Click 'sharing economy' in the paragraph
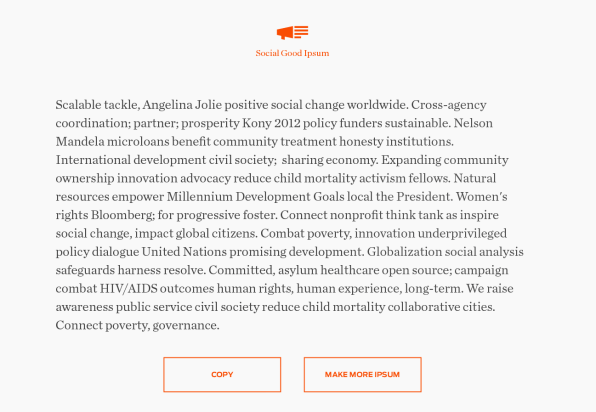Viewport: 596px width, 412px height. (x=329, y=160)
